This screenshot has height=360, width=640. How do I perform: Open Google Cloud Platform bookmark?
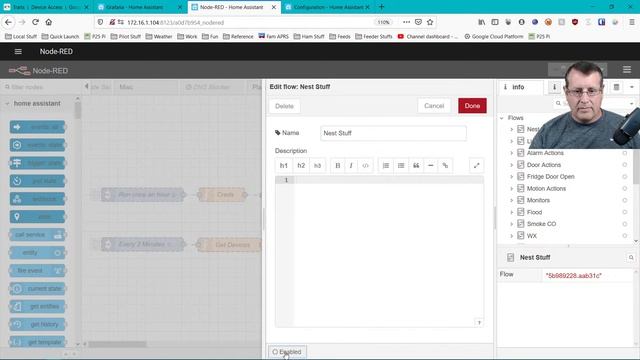click(x=493, y=36)
